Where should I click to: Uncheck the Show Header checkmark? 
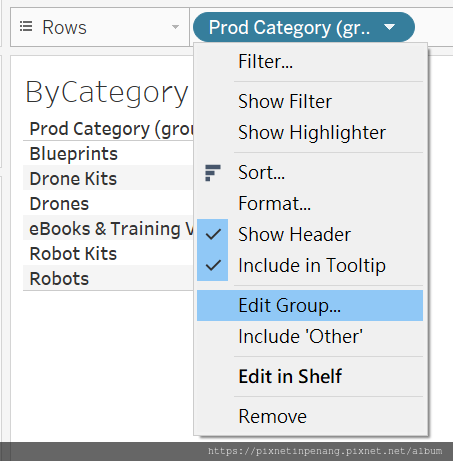(x=213, y=234)
